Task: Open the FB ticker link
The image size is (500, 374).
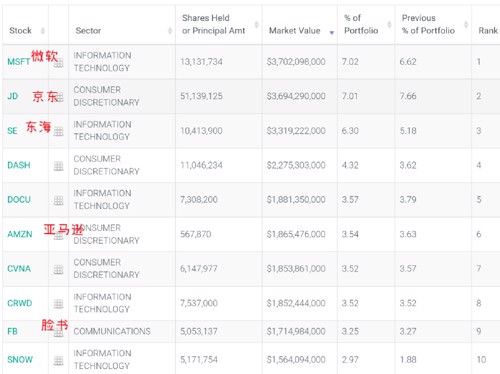Action: pos(12,331)
